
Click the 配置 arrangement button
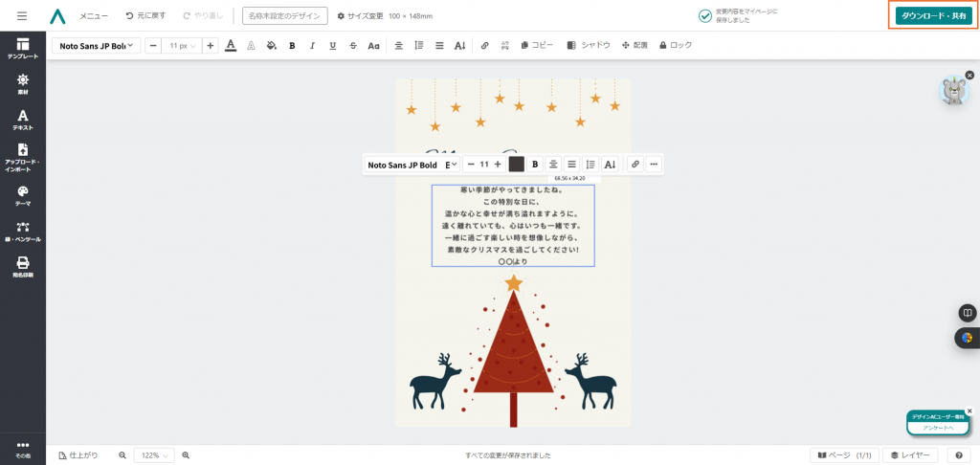pyautogui.click(x=635, y=45)
